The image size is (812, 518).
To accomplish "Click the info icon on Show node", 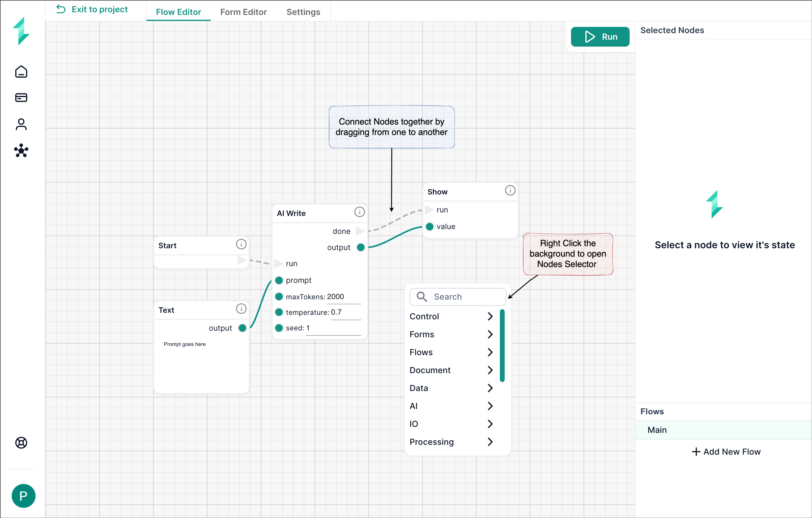I will click(510, 190).
